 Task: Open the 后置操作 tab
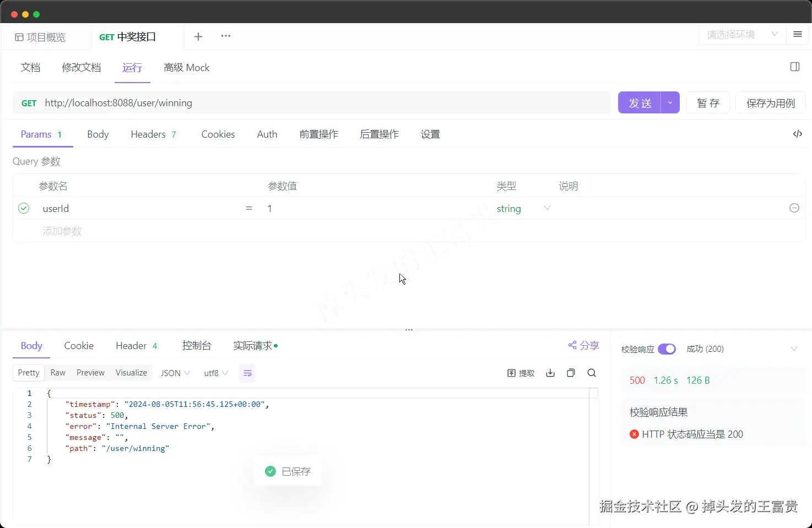[x=380, y=134]
